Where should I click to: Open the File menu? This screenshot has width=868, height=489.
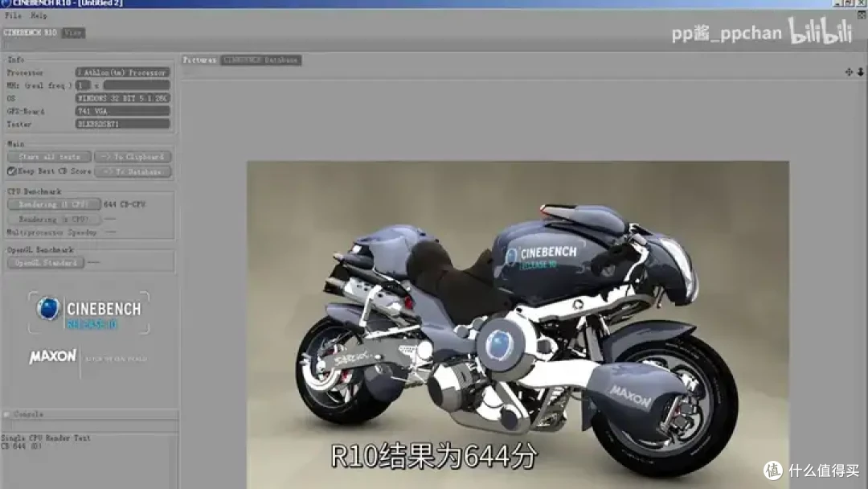[x=13, y=15]
